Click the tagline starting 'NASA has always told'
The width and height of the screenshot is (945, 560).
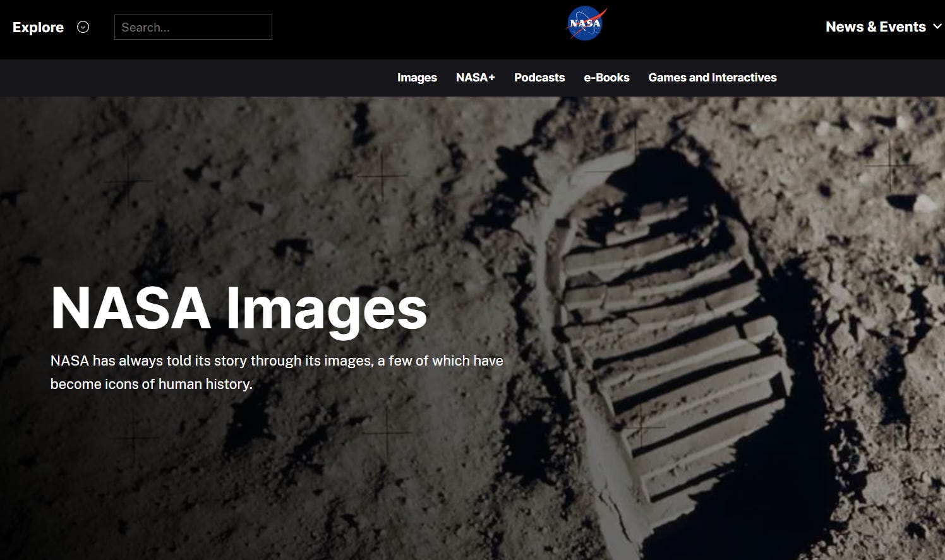(277, 372)
